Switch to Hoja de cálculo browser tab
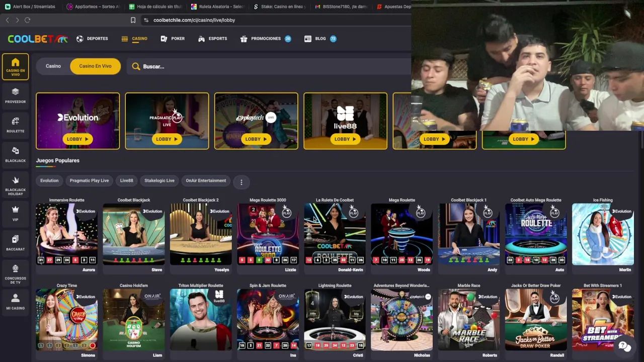Viewport: 644px width, 362px height. tap(155, 7)
